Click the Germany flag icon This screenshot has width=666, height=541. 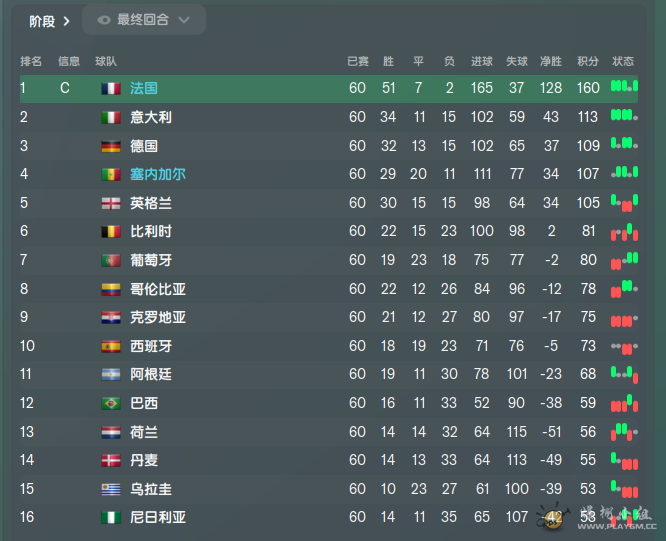[111, 146]
